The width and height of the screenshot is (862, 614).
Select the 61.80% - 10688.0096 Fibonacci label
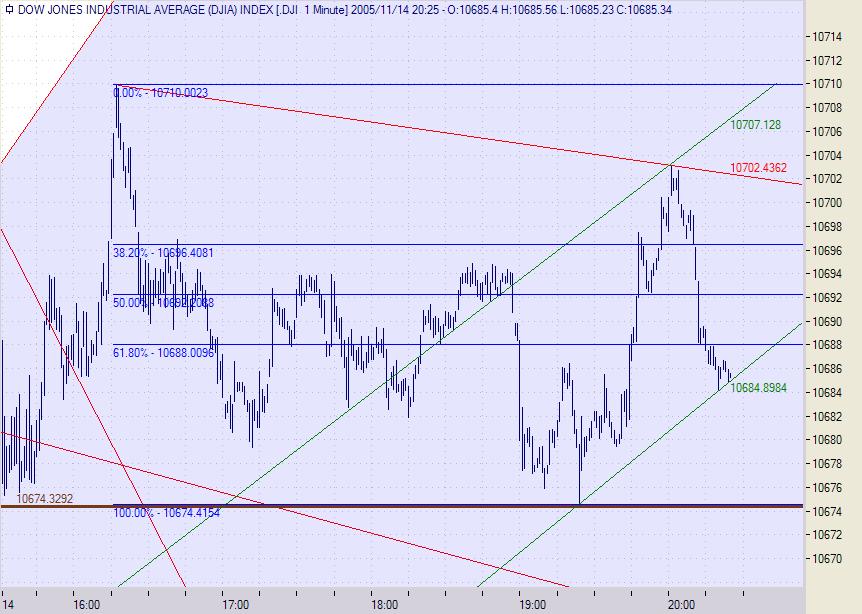[x=163, y=352]
